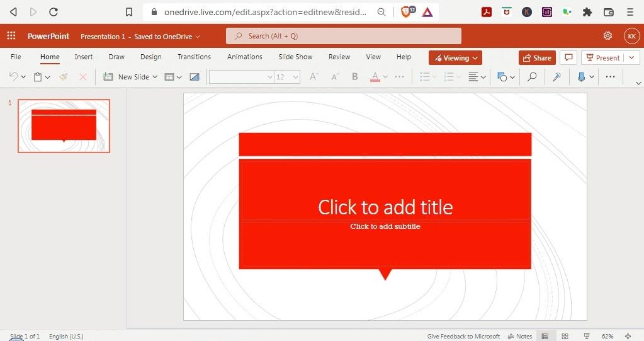
Task: Open the slide Layout icon
Action: tap(169, 76)
